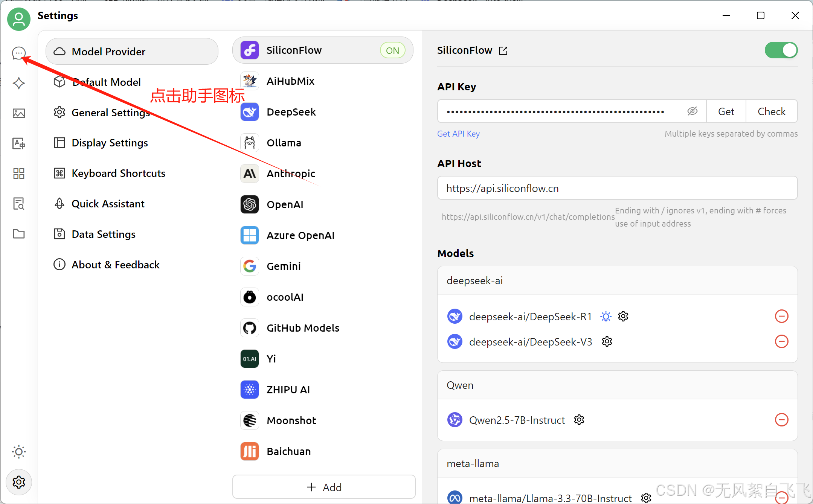The image size is (813, 504).
Task: Open the knowledge base sidebar icon
Action: tap(18, 204)
